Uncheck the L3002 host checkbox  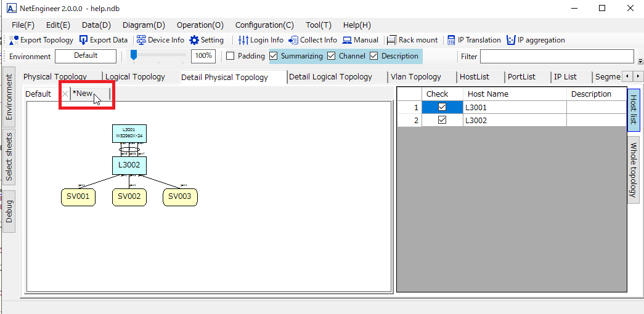(442, 121)
